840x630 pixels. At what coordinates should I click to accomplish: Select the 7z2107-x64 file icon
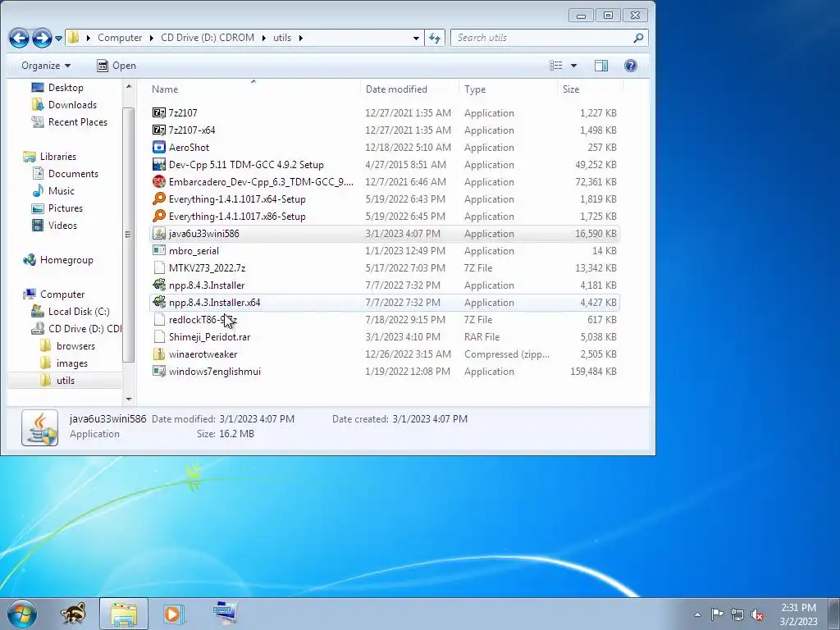coord(158,130)
